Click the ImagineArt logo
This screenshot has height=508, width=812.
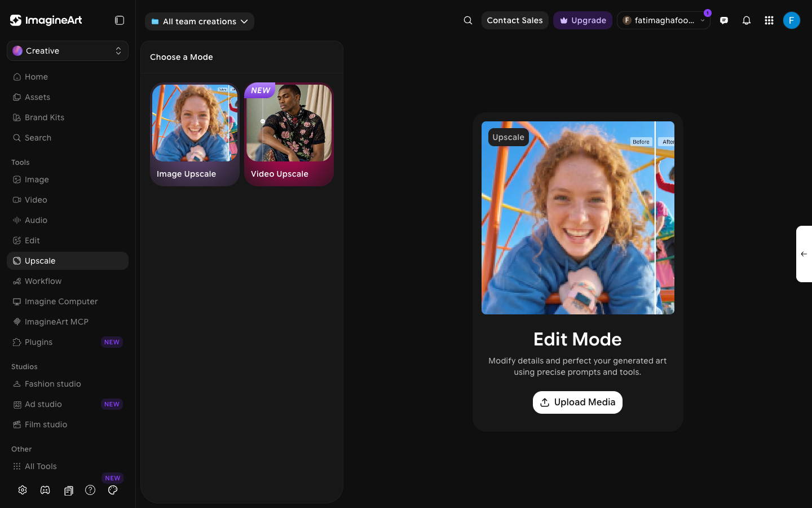(46, 20)
